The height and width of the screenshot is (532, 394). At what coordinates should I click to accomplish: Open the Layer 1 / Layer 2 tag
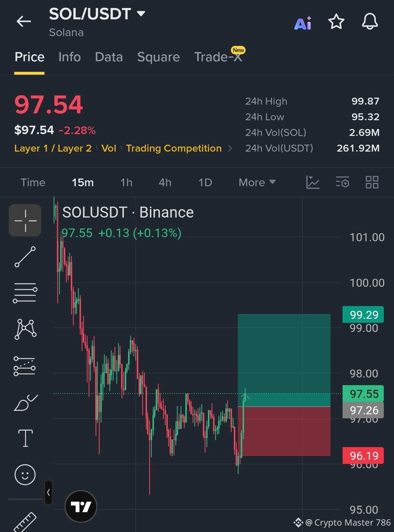tap(53, 148)
